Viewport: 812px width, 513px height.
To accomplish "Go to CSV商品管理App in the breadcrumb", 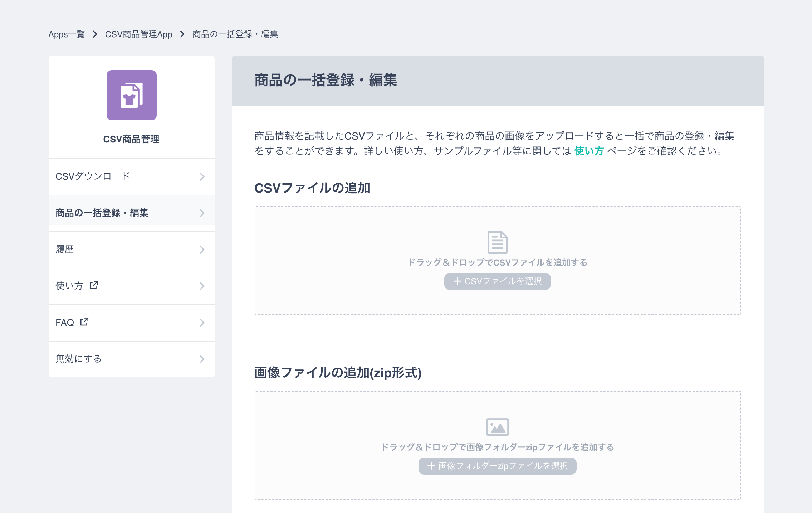I will pos(138,34).
